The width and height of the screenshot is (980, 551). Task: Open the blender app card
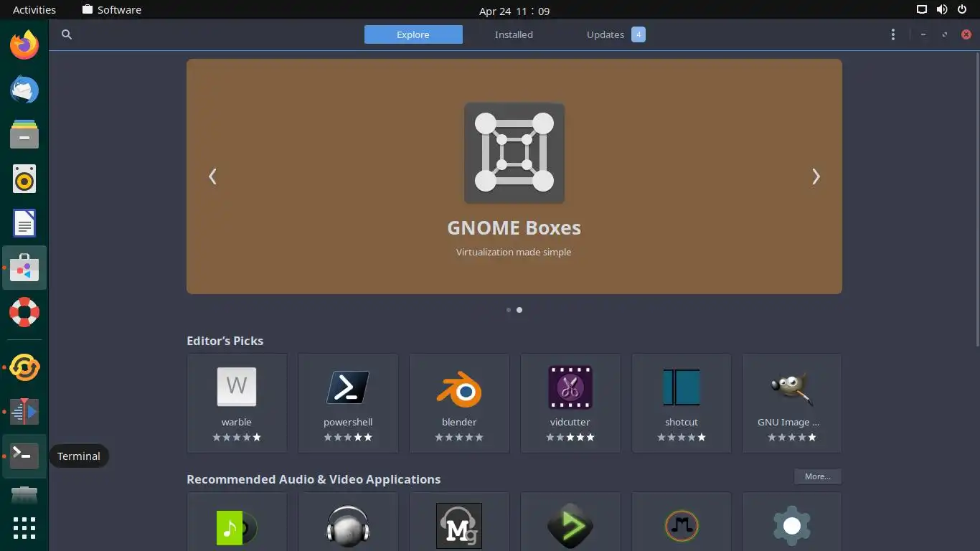tap(459, 403)
